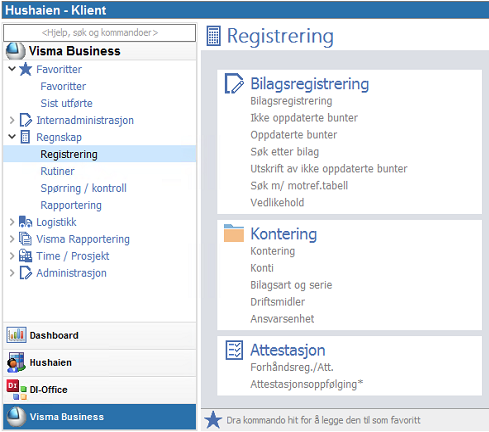Click the Visma Business globe icon in bottom bar
Image resolution: width=489 pixels, height=432 pixels.
[16, 417]
